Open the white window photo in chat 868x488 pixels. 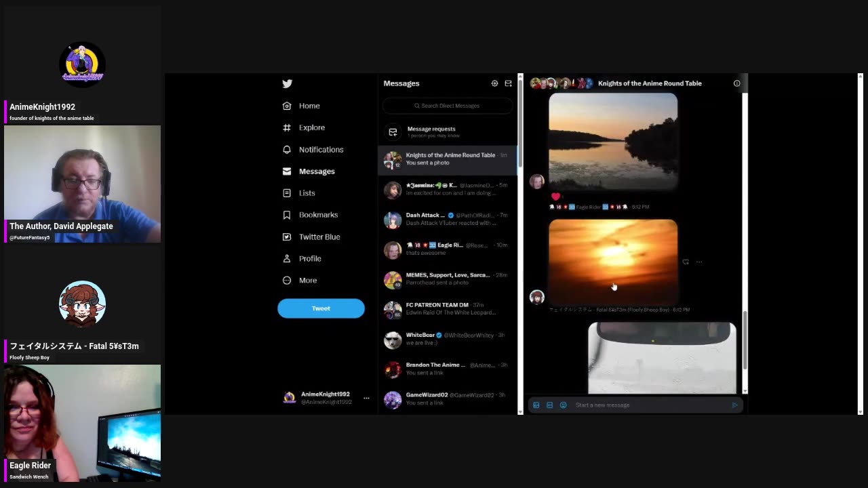pos(662,358)
